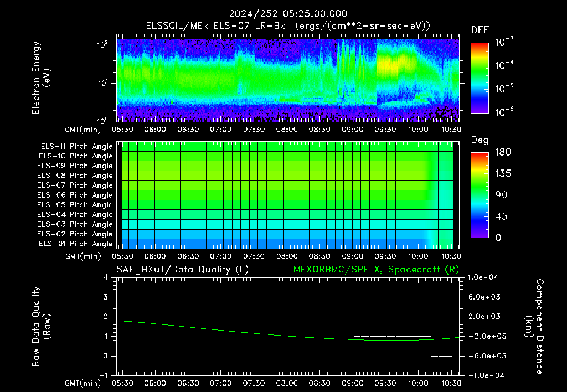This screenshot has height=392, width=567.
Task: Click the 10^1 tick on the energy axis
Action: tap(102, 83)
